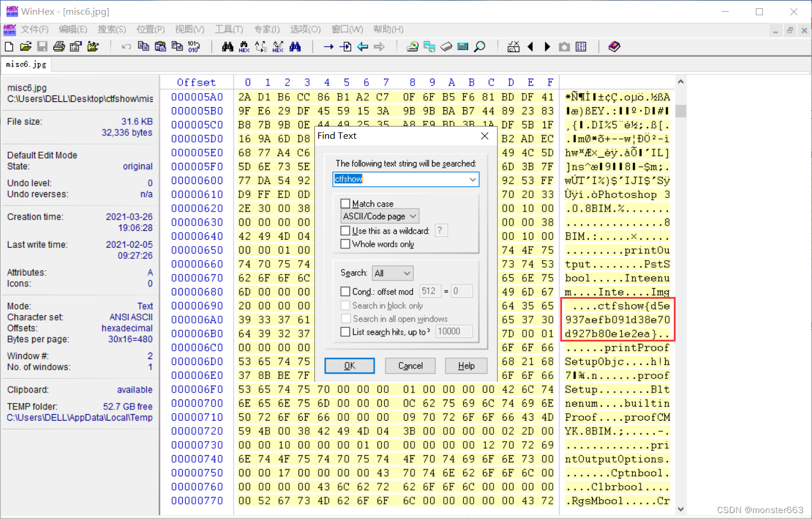Tick List search hits checkbox

click(345, 332)
